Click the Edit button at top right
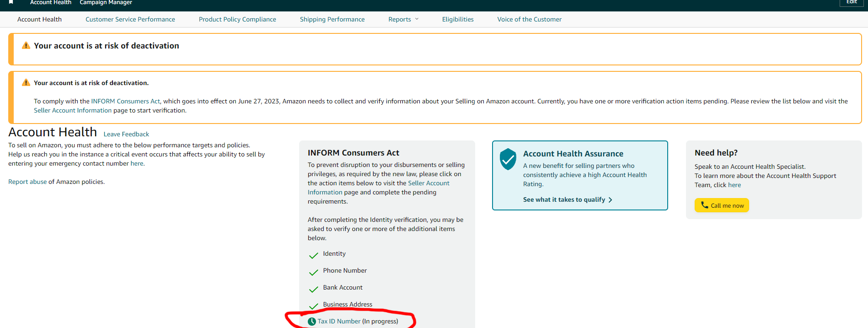This screenshot has width=868, height=328. pyautogui.click(x=852, y=2)
